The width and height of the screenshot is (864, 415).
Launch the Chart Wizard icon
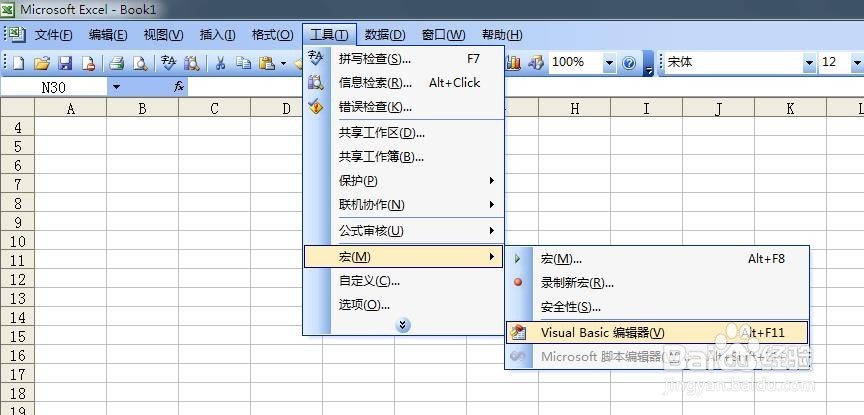(x=514, y=63)
